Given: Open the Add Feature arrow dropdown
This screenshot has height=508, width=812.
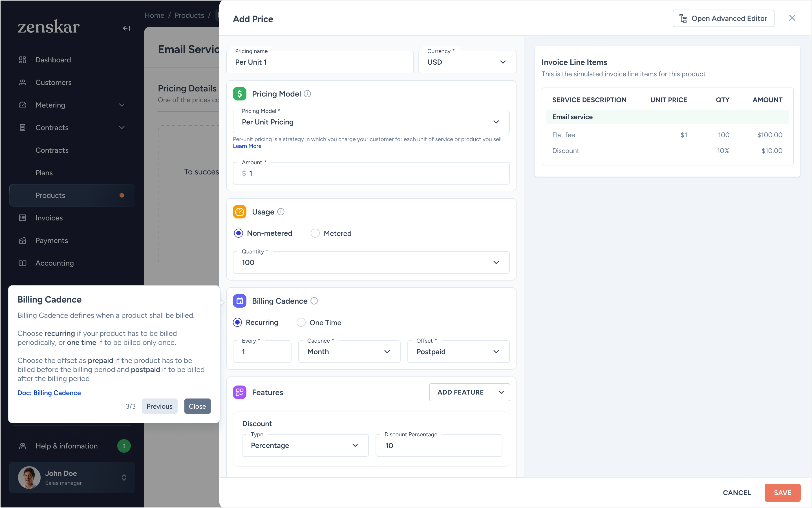Looking at the screenshot, I should tap(501, 392).
